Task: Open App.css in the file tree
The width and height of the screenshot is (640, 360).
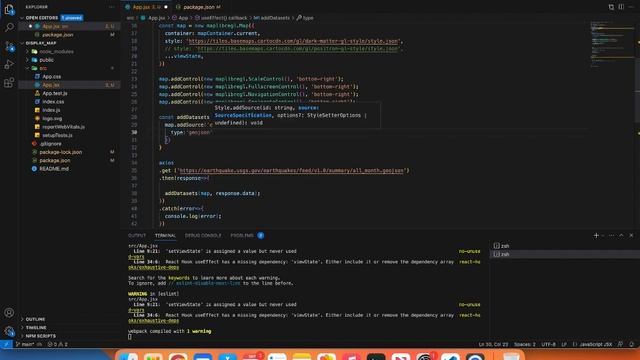Action: pyautogui.click(x=52, y=77)
